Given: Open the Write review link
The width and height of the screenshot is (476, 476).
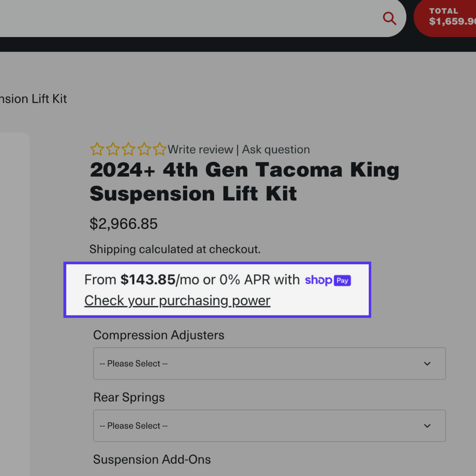Looking at the screenshot, I should [201, 150].
